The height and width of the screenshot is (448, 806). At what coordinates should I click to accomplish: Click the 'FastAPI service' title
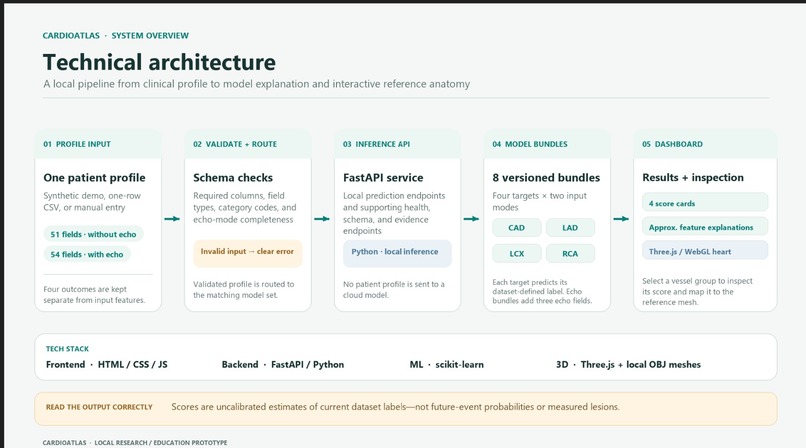tap(383, 178)
